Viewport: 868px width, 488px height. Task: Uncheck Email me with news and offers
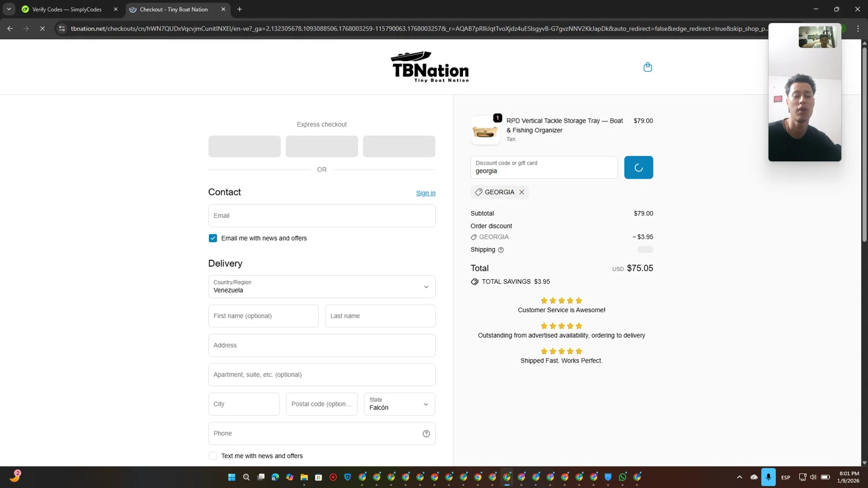(x=213, y=238)
